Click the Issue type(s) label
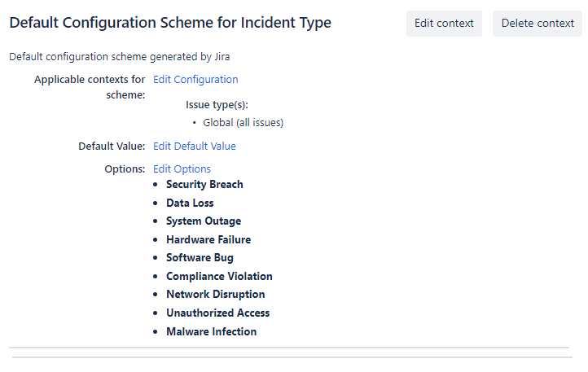The height and width of the screenshot is (372, 588). pyautogui.click(x=217, y=105)
